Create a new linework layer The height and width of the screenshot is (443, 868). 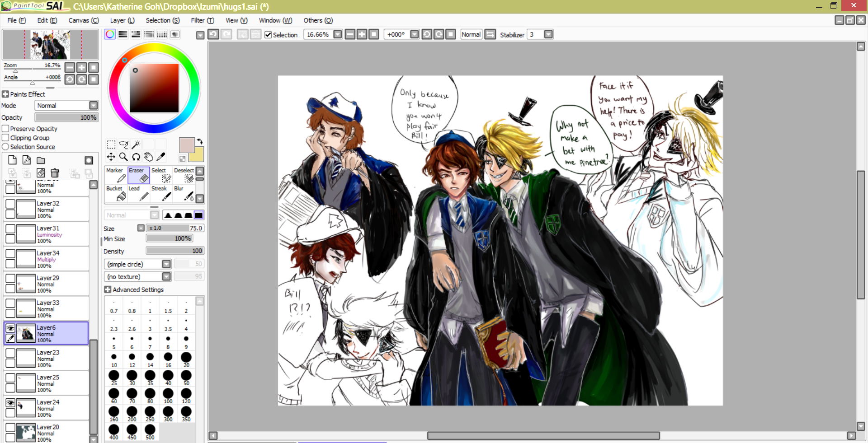(27, 160)
